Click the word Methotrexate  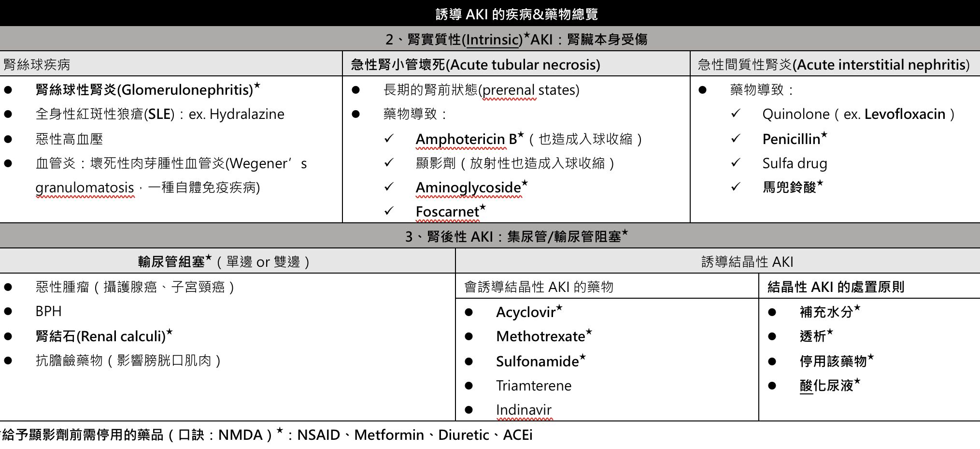point(540,336)
